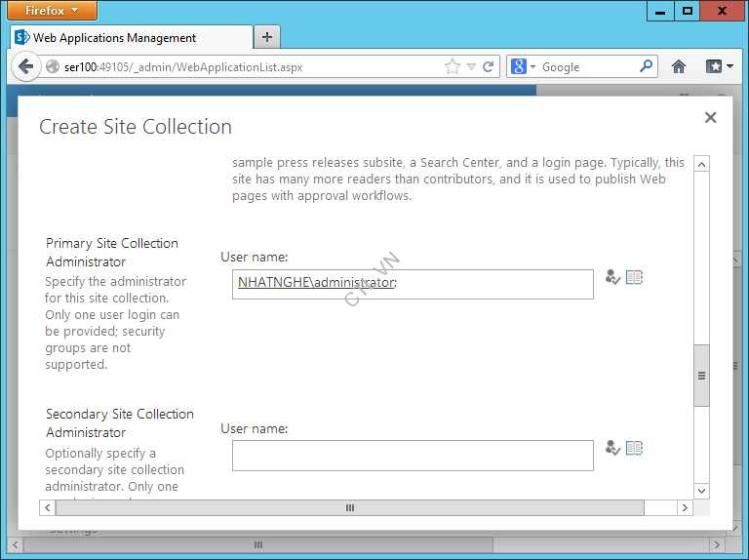Expand Google search engine selector dropdown
Viewport: 749px width, 560px height.
click(524, 67)
